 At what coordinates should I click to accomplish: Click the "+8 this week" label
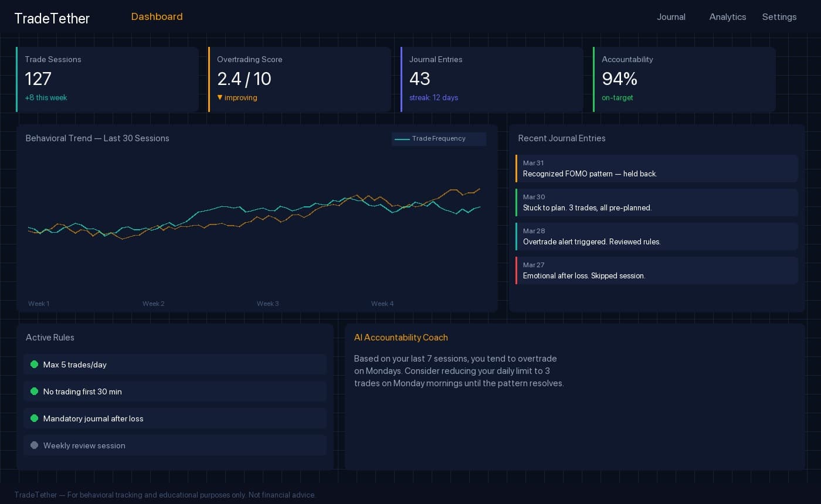(46, 97)
